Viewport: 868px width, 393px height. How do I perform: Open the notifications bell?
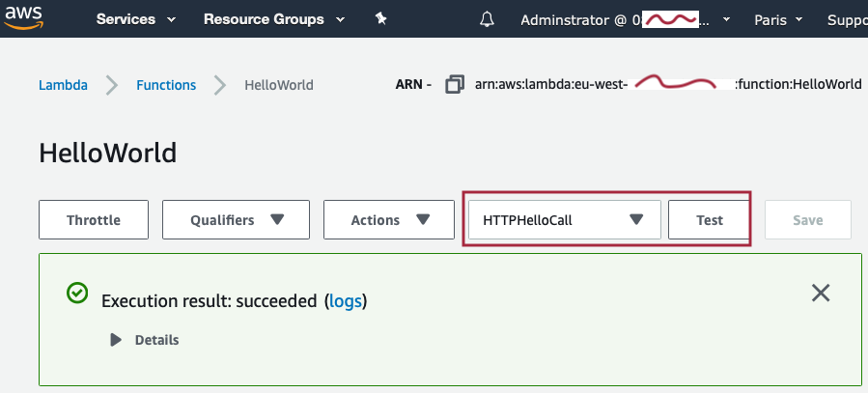click(487, 20)
